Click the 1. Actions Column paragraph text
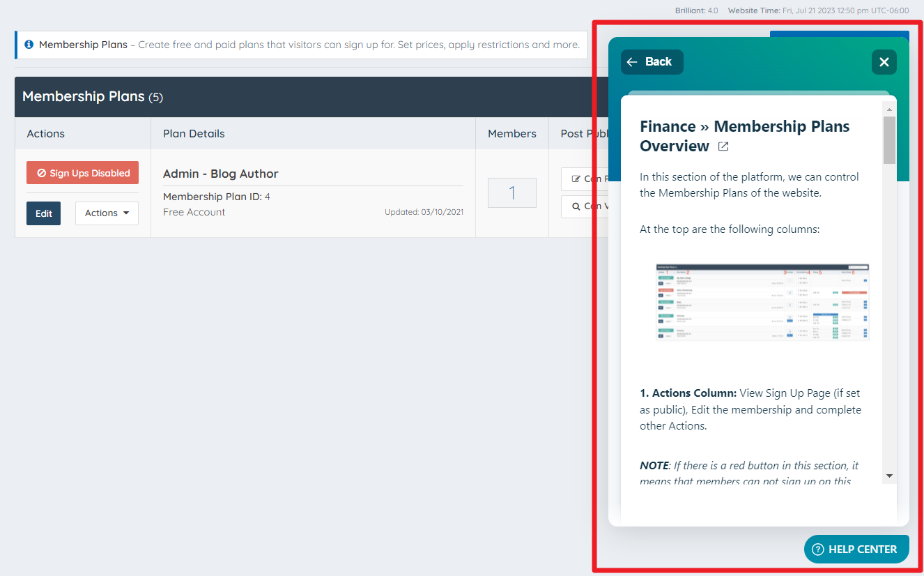This screenshot has width=924, height=576. [x=750, y=409]
